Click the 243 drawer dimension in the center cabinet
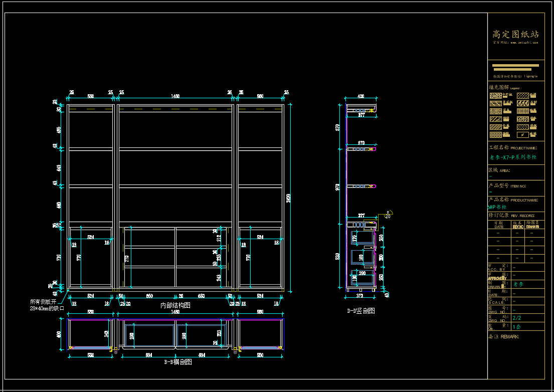Screen dimensions: 554x392 (x=219, y=278)
